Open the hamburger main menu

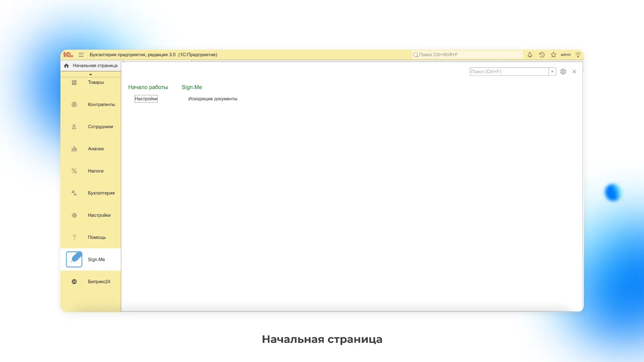pos(81,55)
